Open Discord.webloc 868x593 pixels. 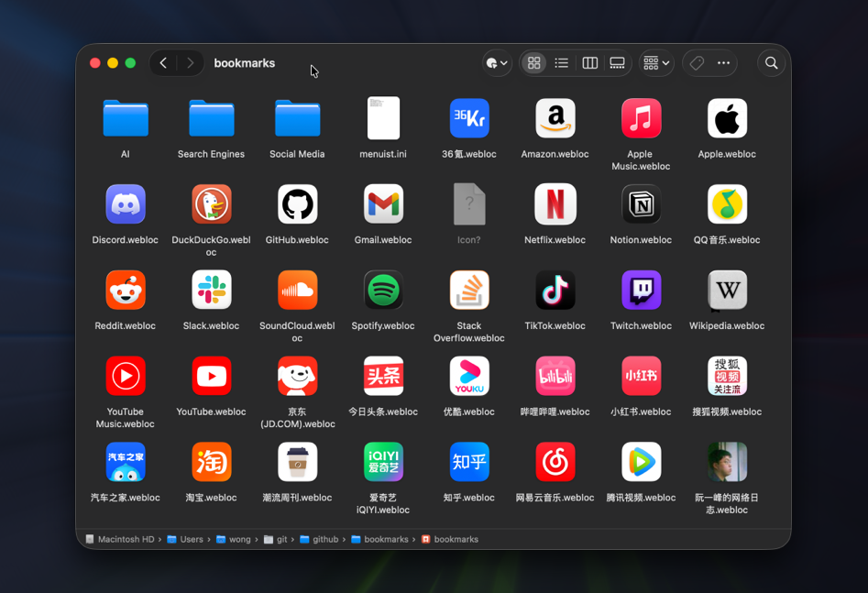(x=125, y=204)
